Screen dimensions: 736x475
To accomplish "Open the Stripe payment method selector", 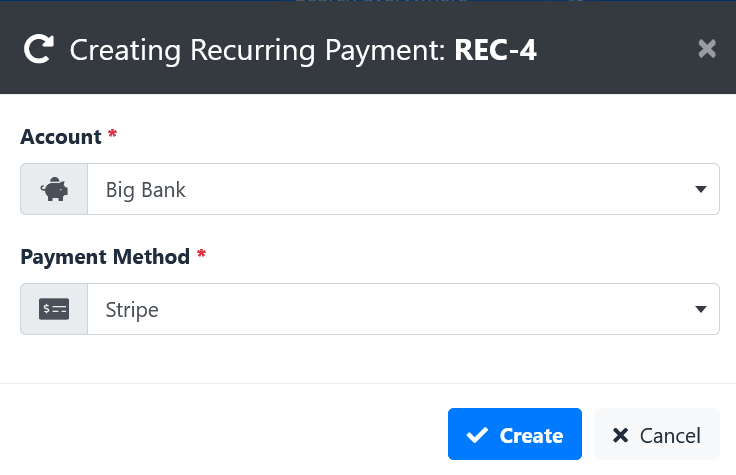I will point(403,309).
